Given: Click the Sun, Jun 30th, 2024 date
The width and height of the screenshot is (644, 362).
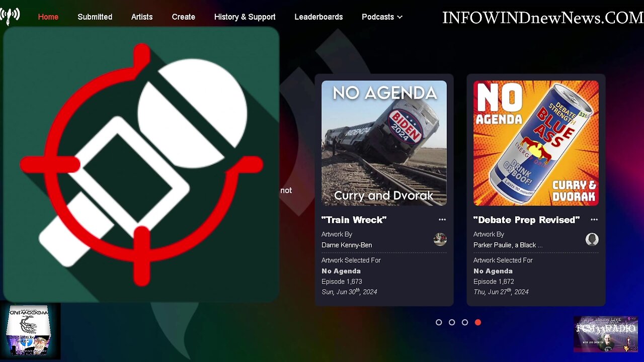Looking at the screenshot, I should [349, 292].
